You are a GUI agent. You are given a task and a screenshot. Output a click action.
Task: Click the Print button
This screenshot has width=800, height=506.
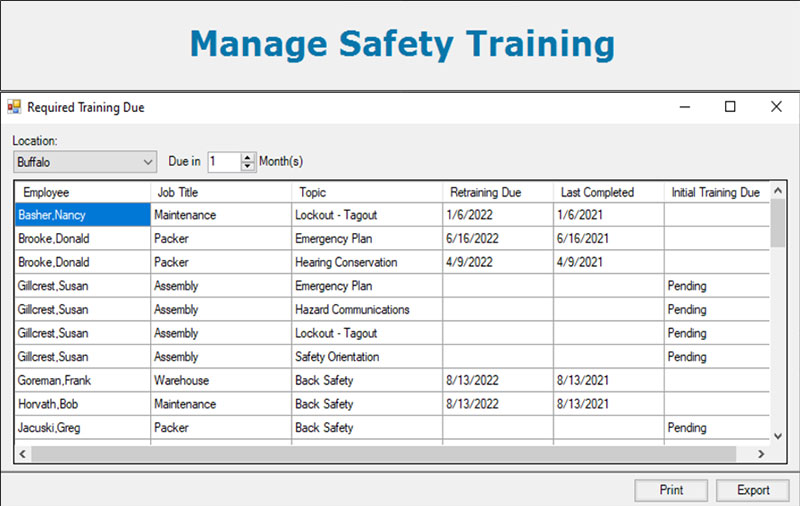671,490
